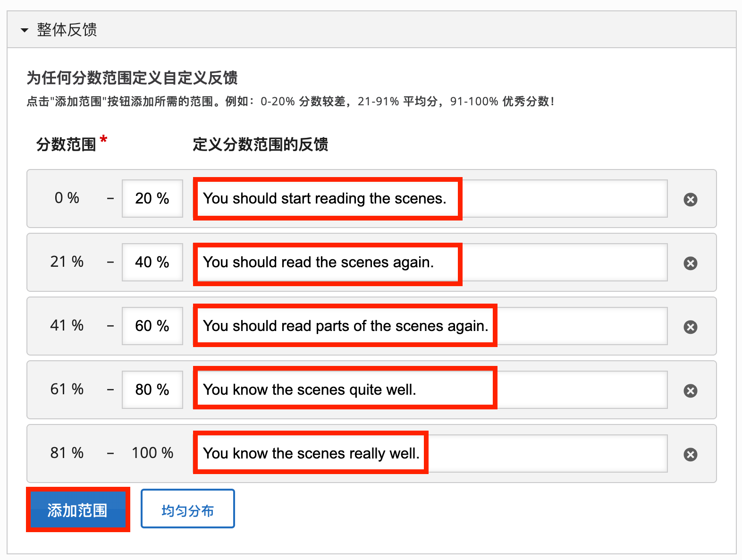Click the remove icon for the lowest score range
This screenshot has width=742, height=560.
coord(691,199)
